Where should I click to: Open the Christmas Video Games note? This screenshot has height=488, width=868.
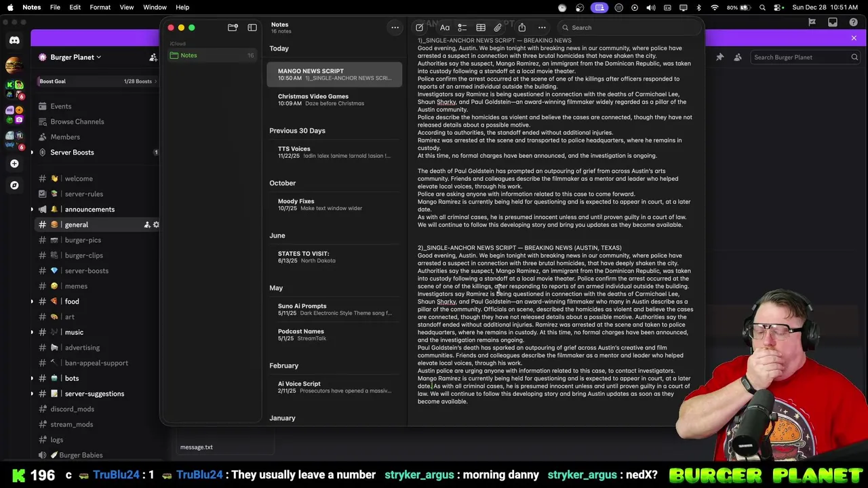tap(334, 100)
